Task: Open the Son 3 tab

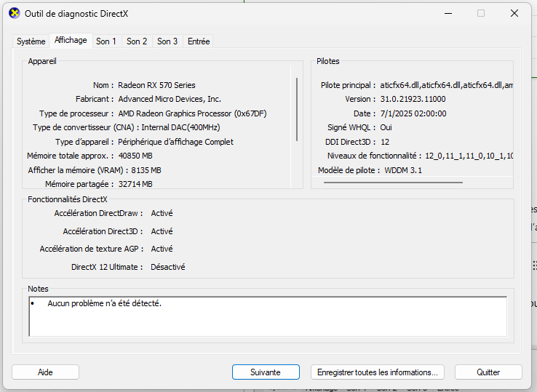Action: tap(167, 41)
